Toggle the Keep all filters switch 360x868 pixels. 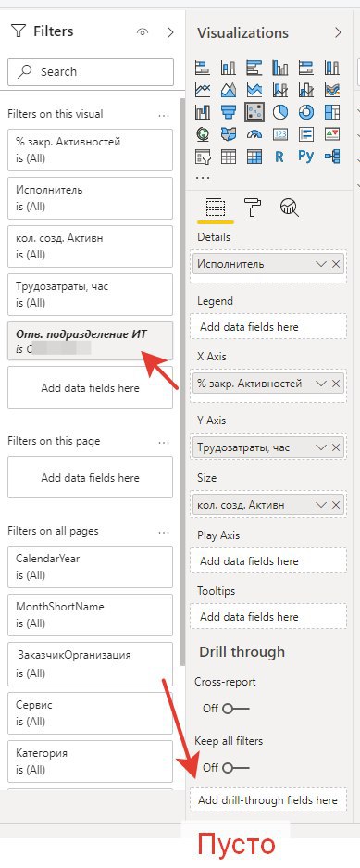tap(236, 767)
